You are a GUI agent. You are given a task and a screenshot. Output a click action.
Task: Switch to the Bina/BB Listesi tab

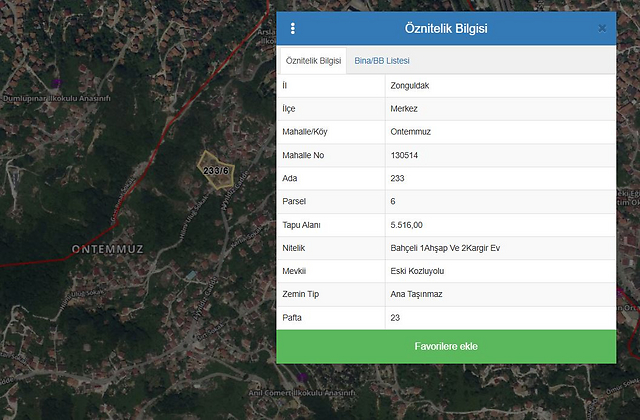(381, 61)
